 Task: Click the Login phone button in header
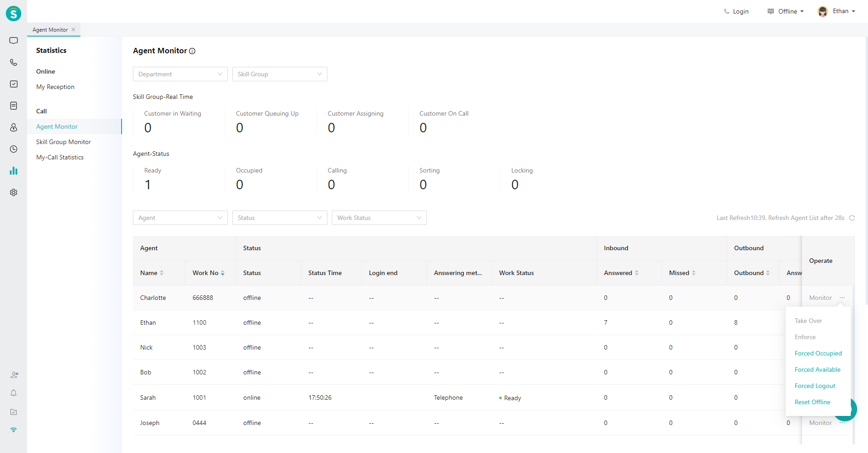736,11
